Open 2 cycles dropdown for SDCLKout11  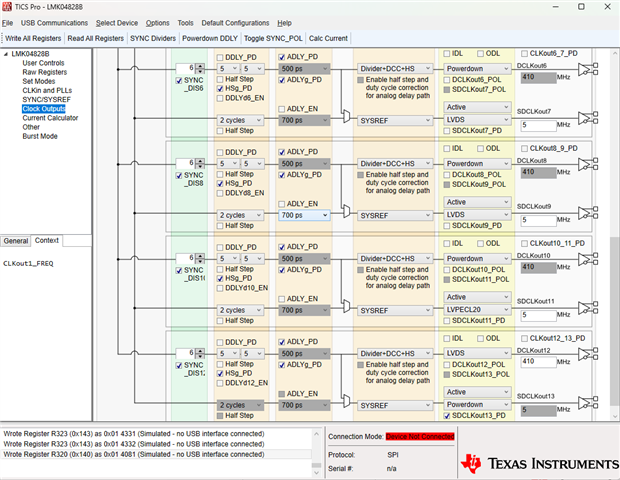click(x=240, y=310)
